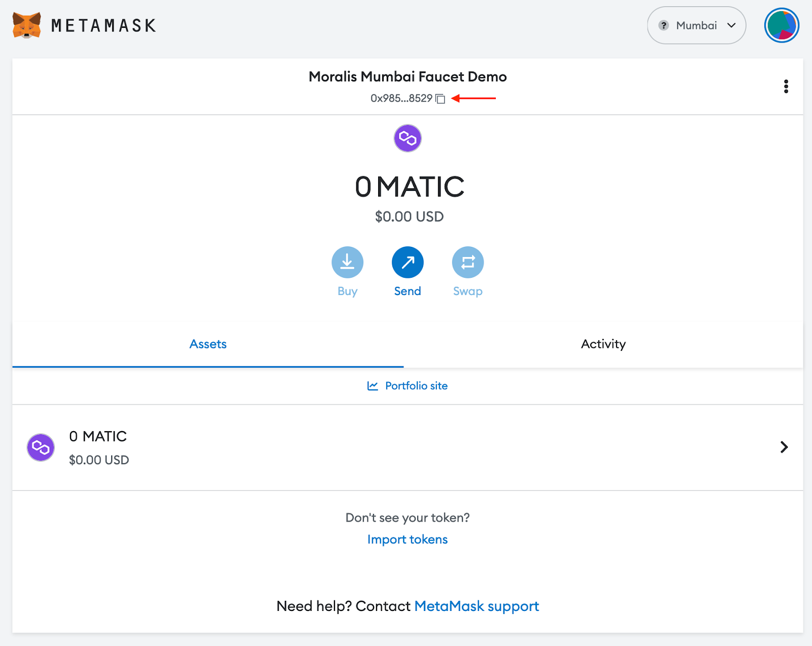Click the purple Polygon logo above the balance
The width and height of the screenshot is (812, 646).
pyautogui.click(x=408, y=138)
